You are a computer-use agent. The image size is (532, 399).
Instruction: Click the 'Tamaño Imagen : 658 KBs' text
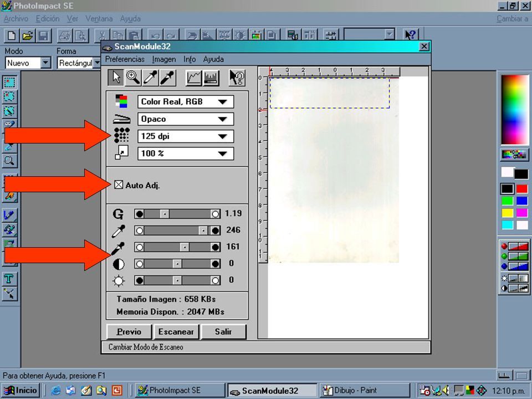tap(166, 299)
